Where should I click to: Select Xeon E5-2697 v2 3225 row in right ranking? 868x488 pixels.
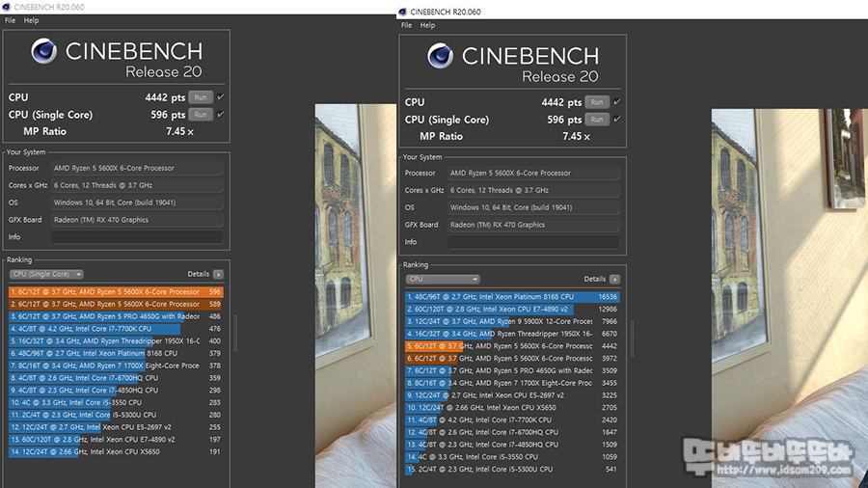pos(512,395)
